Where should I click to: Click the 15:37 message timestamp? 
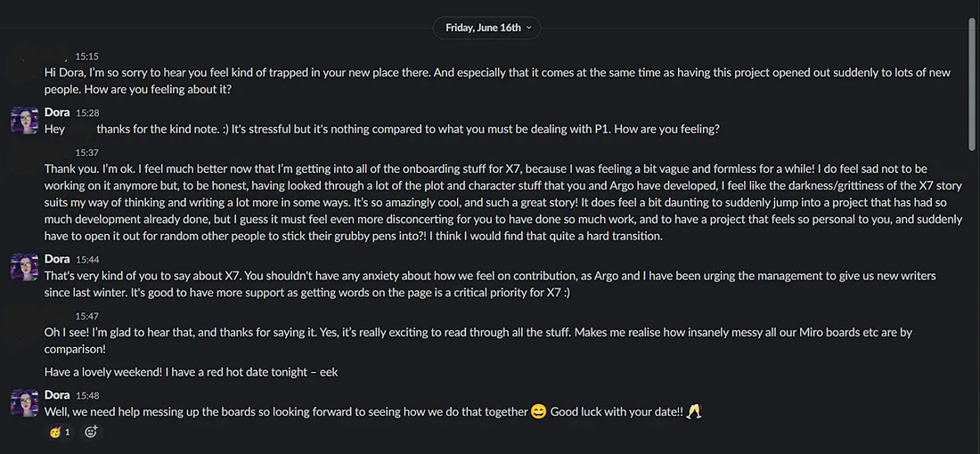coord(86,153)
